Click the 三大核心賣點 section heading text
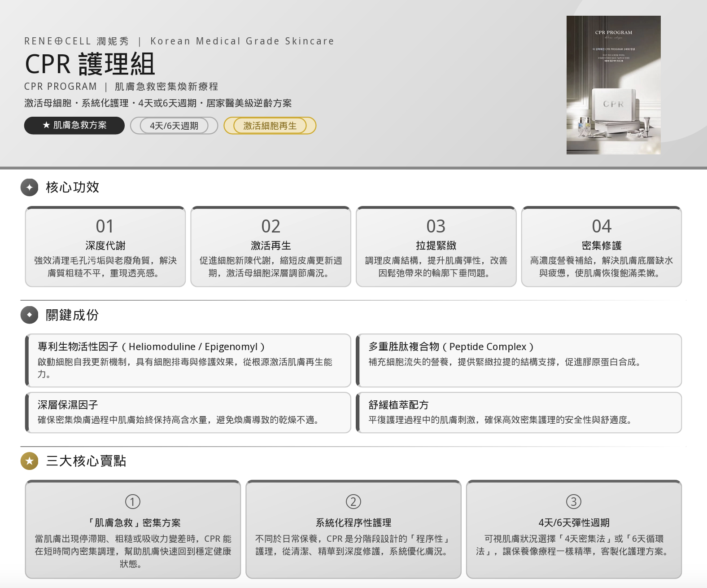 [86, 461]
